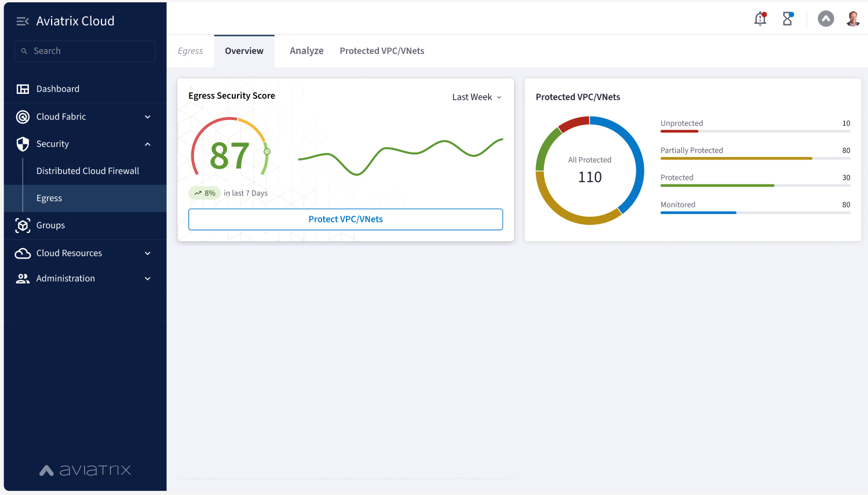868x495 pixels.
Task: Switch to the Analyze tab
Action: pyautogui.click(x=307, y=50)
